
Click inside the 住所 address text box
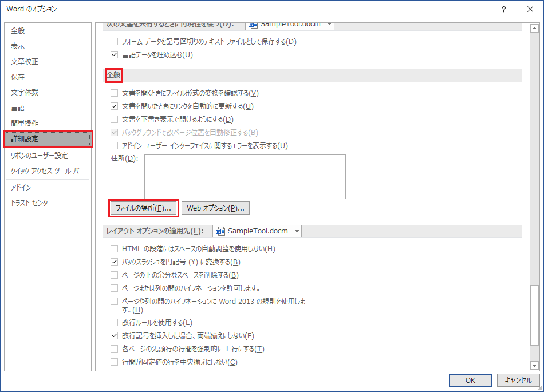click(x=245, y=176)
